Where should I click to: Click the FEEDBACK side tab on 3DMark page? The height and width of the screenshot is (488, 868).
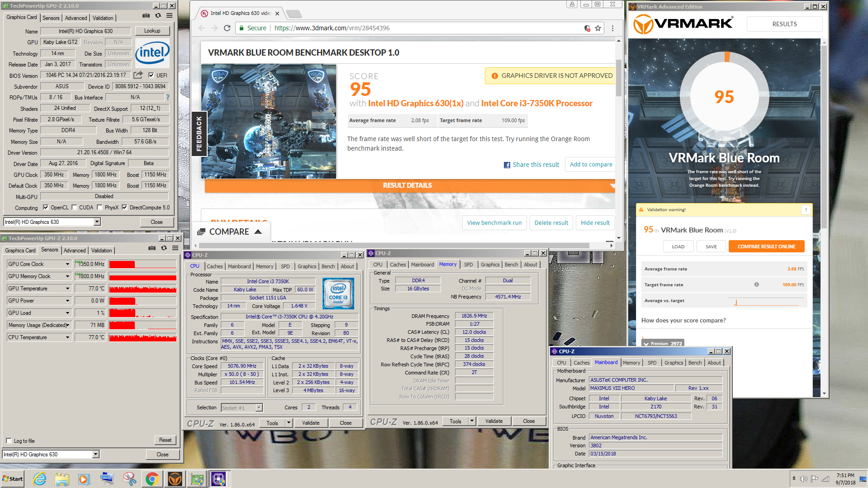(199, 133)
